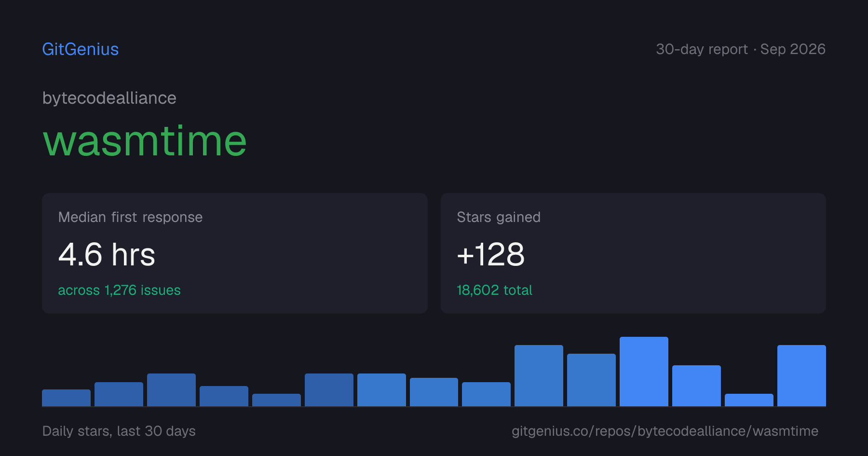Click the last bar of daily stars chart
This screenshot has height=456, width=868.
pyautogui.click(x=801, y=375)
